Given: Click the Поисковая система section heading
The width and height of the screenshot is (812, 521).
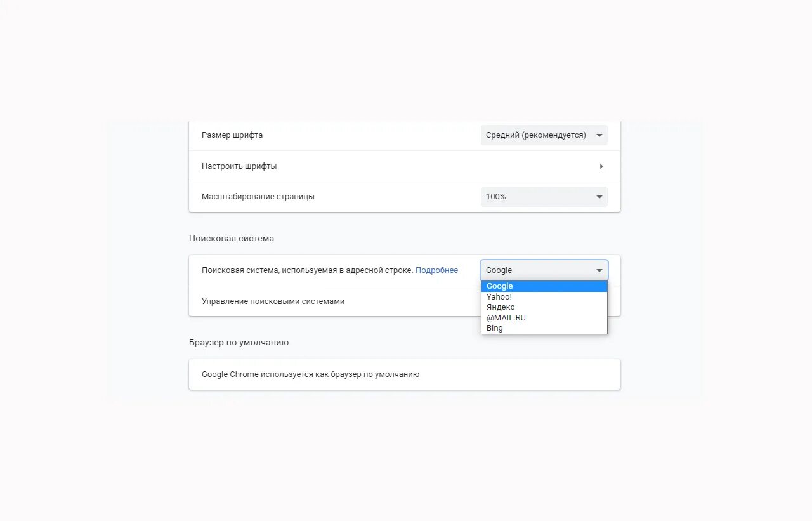Looking at the screenshot, I should [232, 239].
